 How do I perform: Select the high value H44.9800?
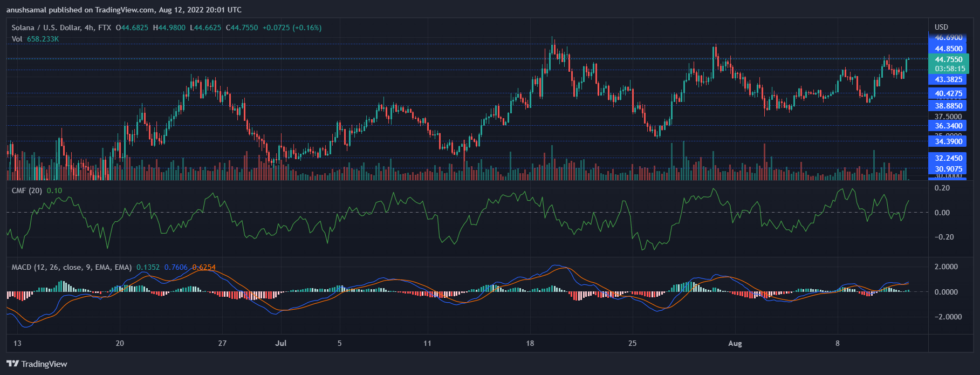point(169,28)
